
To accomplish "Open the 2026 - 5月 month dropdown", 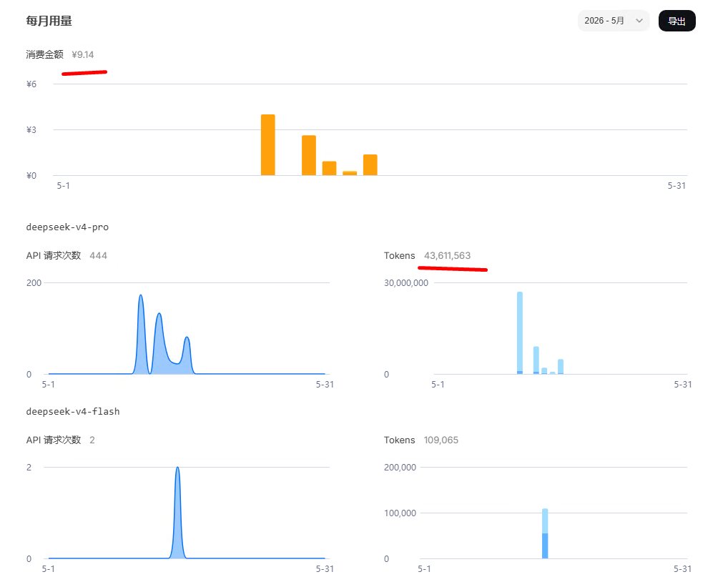I will (x=614, y=21).
